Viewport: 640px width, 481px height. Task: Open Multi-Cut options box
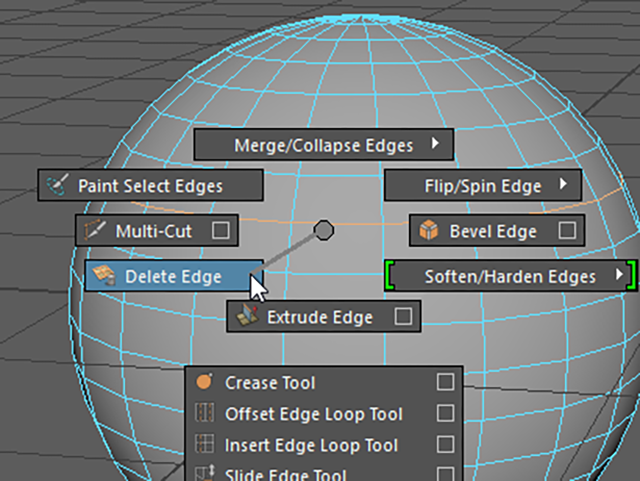click(x=221, y=230)
